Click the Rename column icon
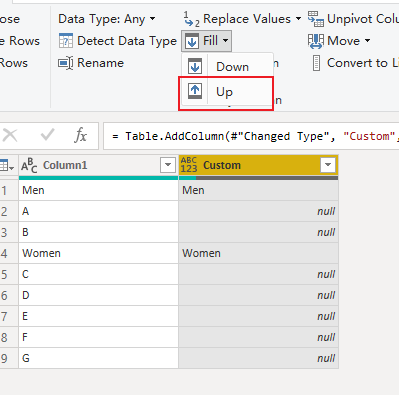399x395 pixels. click(x=66, y=63)
